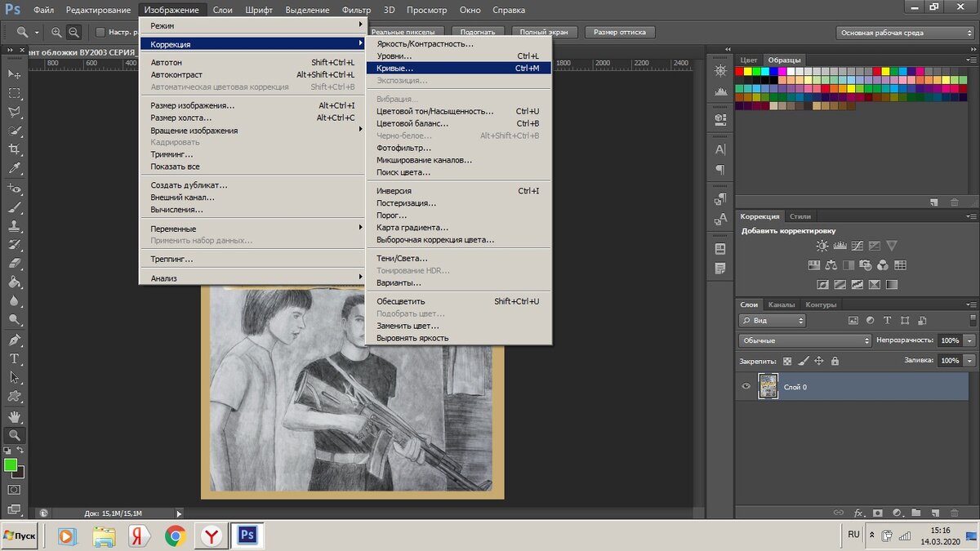Toggle the lock-all padlock for the layer

click(x=835, y=361)
